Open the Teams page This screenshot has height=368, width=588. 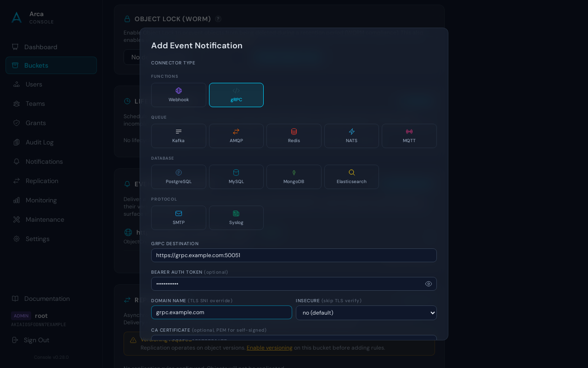(51, 103)
